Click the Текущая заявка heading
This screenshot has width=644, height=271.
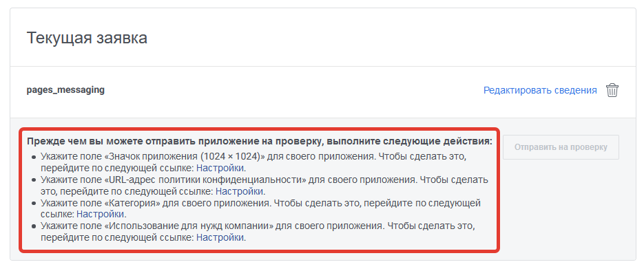(87, 38)
